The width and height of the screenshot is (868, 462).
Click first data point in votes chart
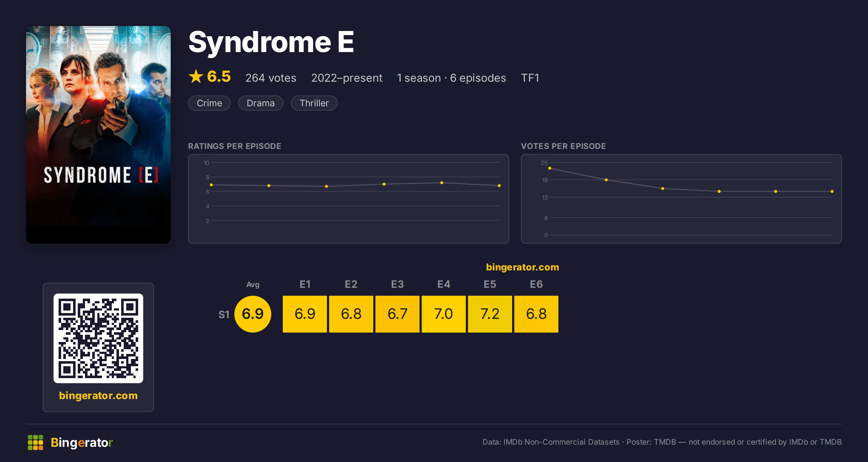pos(550,168)
